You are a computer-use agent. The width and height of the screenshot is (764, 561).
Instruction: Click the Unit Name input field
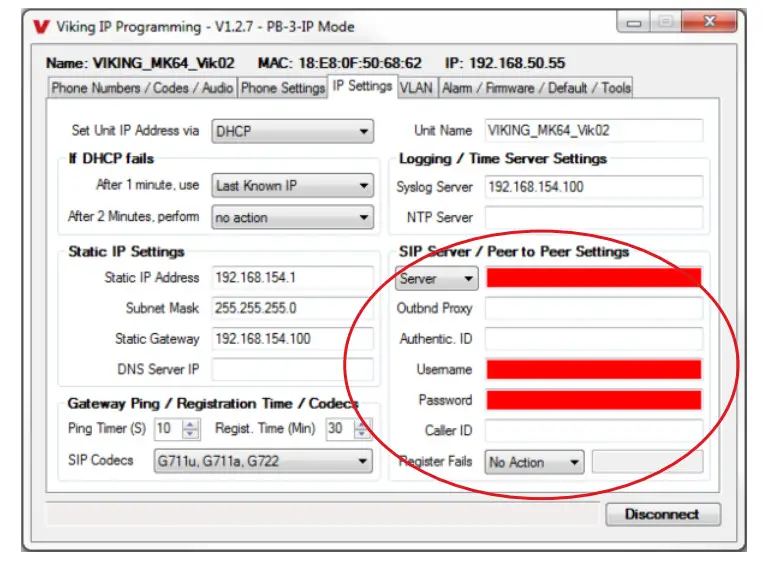pyautogui.click(x=594, y=131)
